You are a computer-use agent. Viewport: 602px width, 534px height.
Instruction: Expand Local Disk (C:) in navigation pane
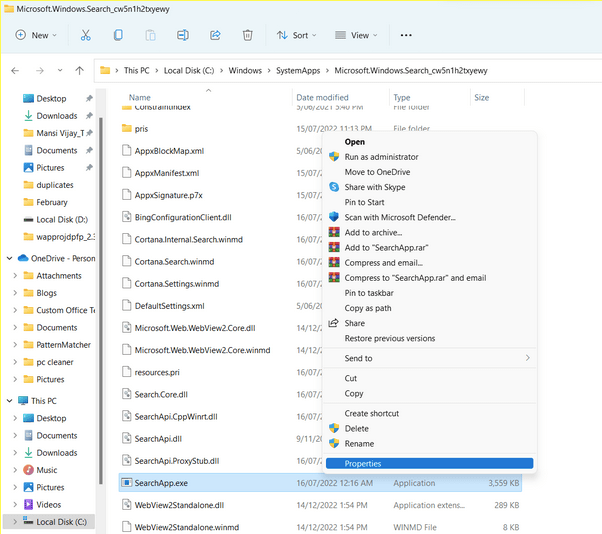click(15, 522)
